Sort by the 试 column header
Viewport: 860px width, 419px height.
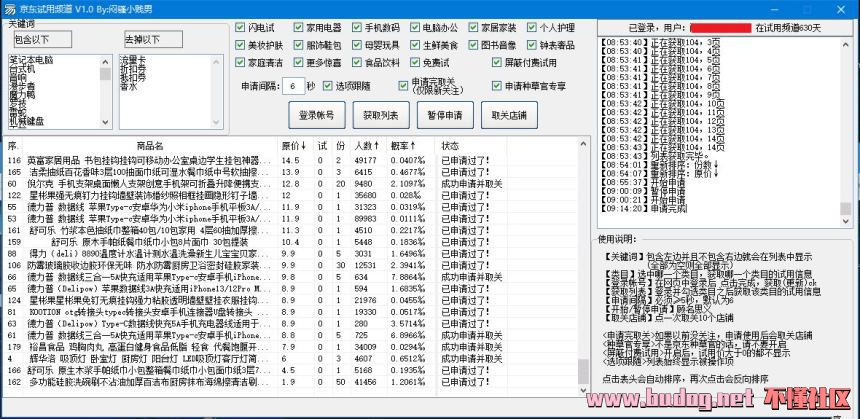pyautogui.click(x=322, y=146)
